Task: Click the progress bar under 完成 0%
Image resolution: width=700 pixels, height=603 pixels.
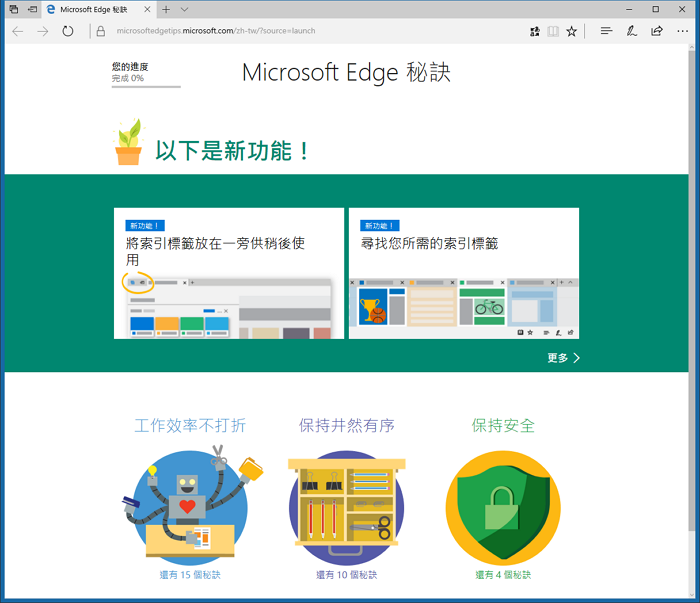Action: [x=146, y=87]
